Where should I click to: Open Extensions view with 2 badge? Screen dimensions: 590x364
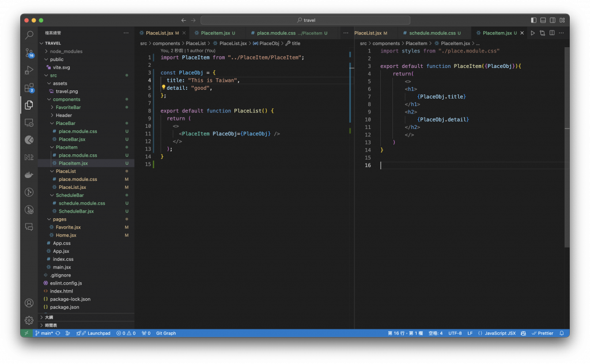pos(29,88)
